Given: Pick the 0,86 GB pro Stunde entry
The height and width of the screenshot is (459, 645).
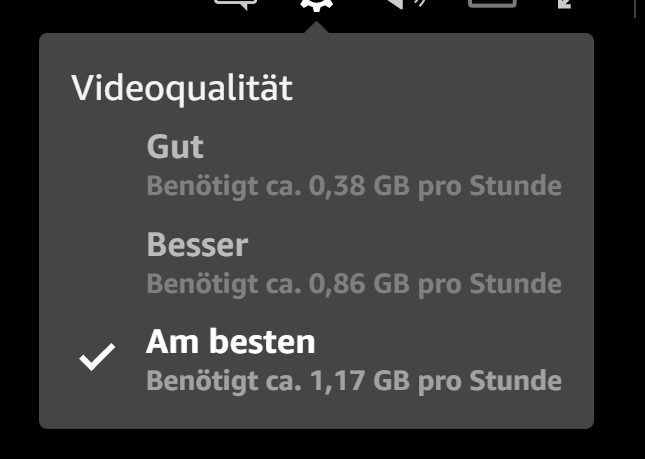Looking at the screenshot, I should (x=354, y=284).
